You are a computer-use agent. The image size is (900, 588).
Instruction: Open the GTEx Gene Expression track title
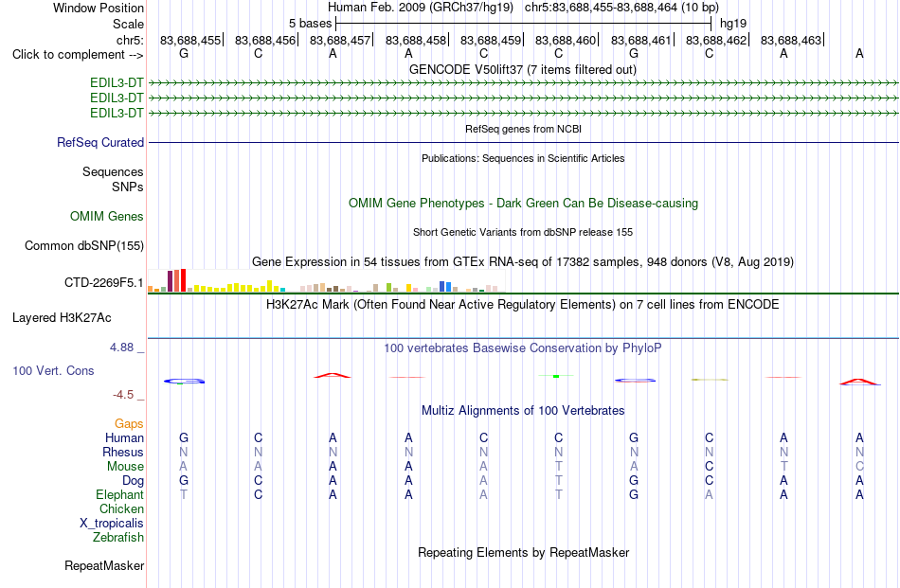[x=523, y=261]
